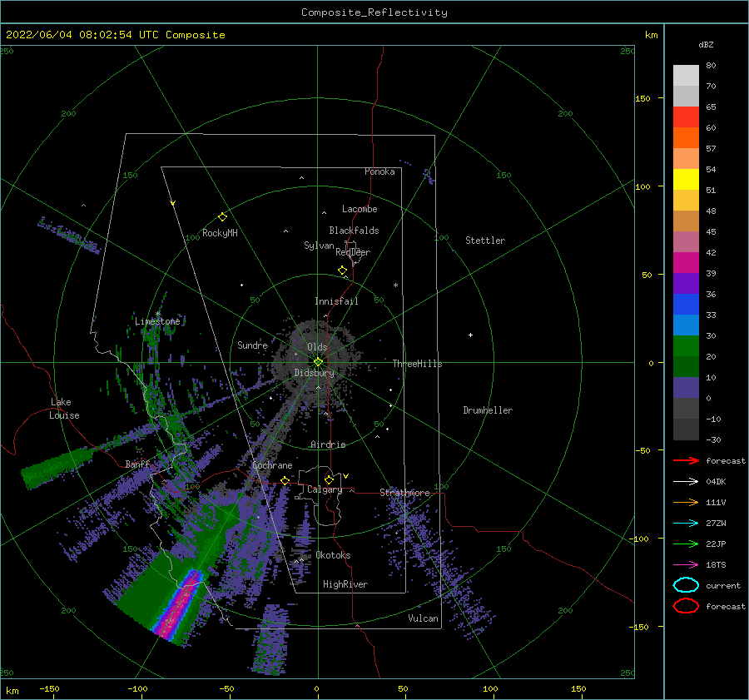Viewport: 749px width, 700px height.
Task: Click the Innisfail city label
Action: click(x=336, y=301)
